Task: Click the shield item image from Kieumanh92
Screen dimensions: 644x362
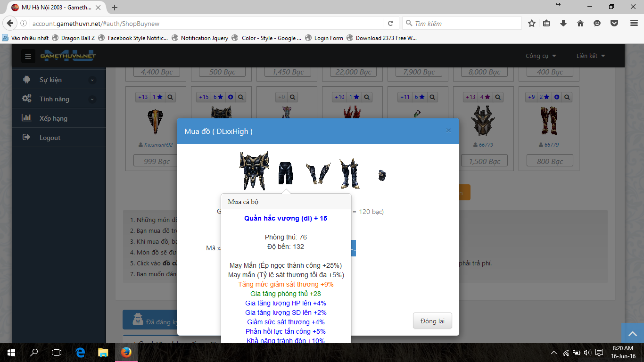Action: [156, 122]
